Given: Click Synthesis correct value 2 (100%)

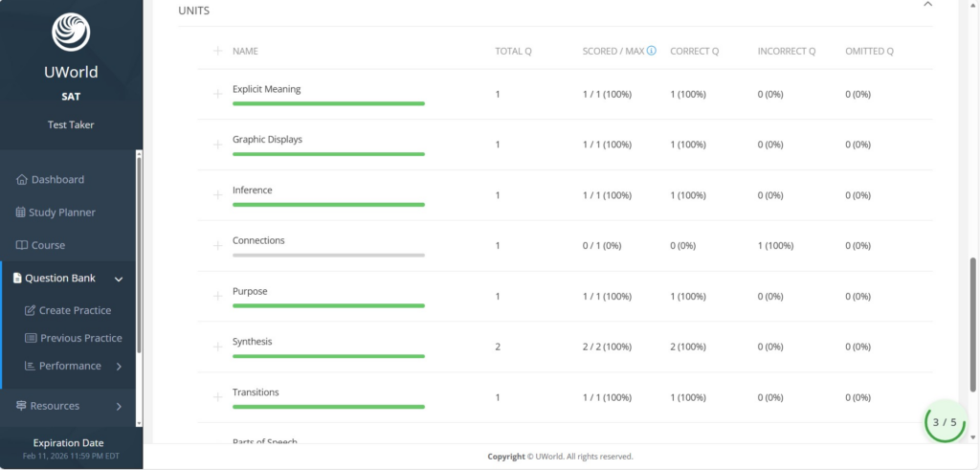Looking at the screenshot, I should 687,347.
